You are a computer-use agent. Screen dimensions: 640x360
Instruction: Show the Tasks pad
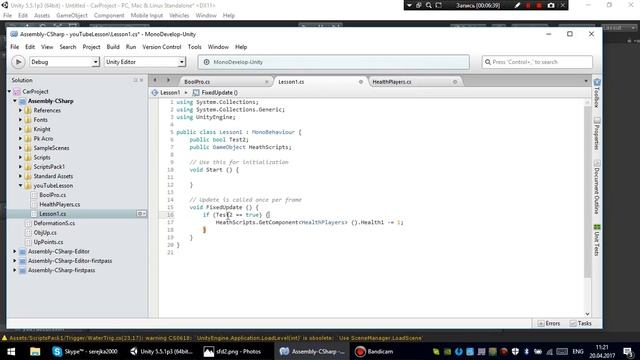pos(580,323)
